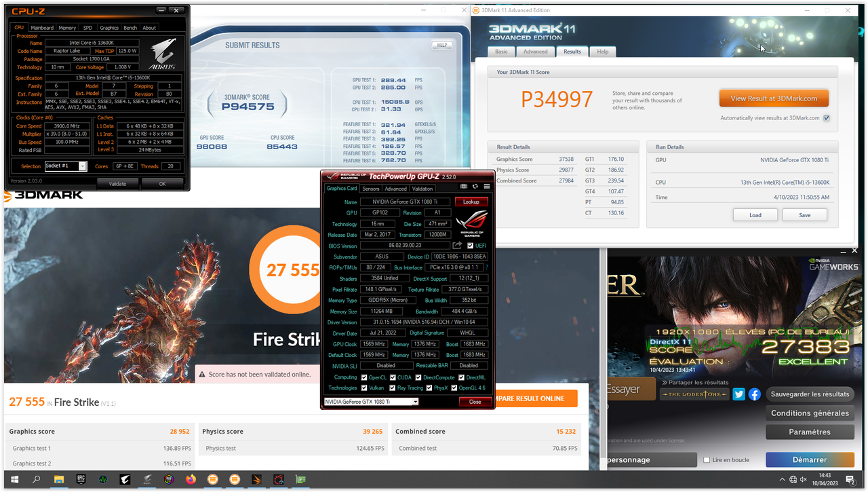The height and width of the screenshot is (492, 868).
Task: Select the 3DMark 11 Basic tab
Action: [x=501, y=52]
